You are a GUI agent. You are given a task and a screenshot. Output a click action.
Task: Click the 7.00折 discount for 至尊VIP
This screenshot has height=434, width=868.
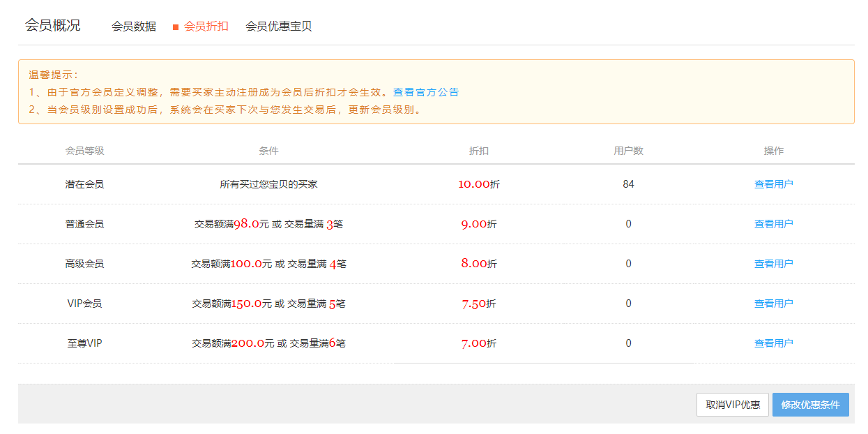point(478,343)
